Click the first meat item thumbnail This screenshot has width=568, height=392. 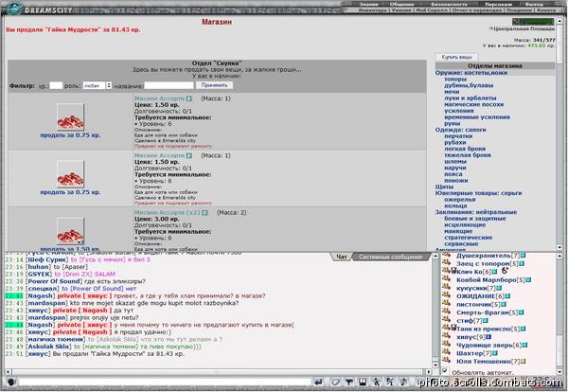point(70,117)
